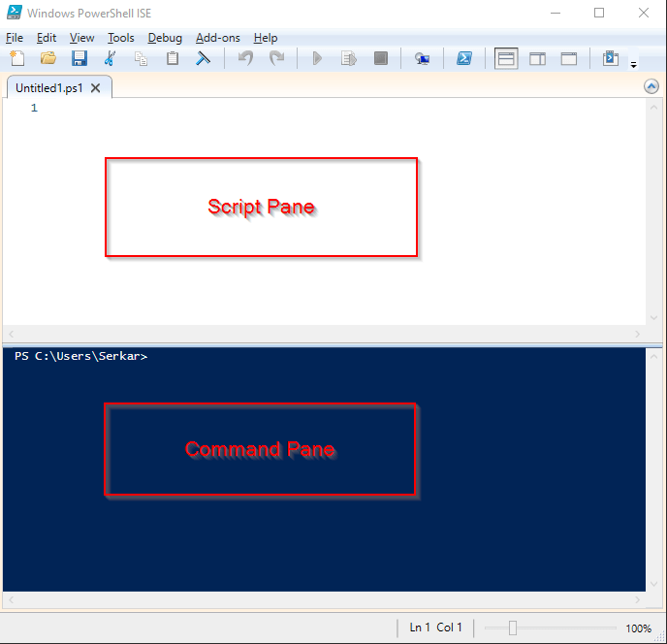Start a new remote PowerShell tab
Image resolution: width=667 pixels, height=644 pixels.
tap(422, 58)
